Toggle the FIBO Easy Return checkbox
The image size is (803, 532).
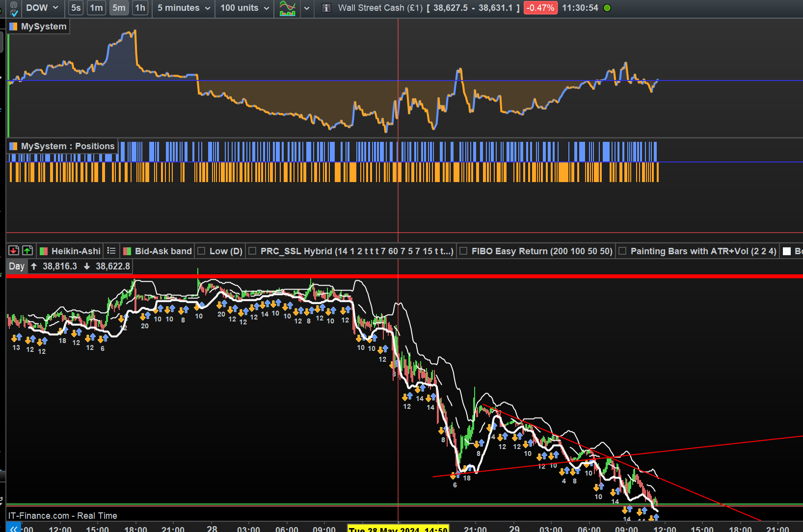[463, 251]
